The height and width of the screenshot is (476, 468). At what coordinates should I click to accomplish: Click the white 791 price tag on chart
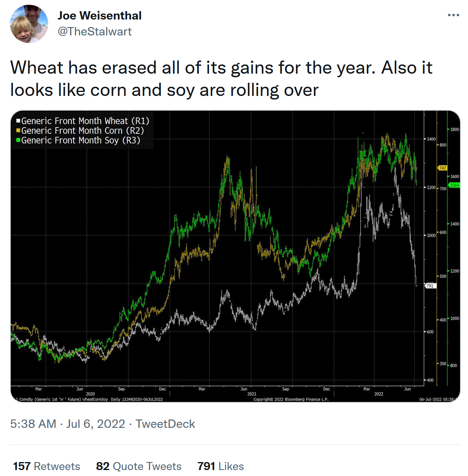click(x=430, y=286)
